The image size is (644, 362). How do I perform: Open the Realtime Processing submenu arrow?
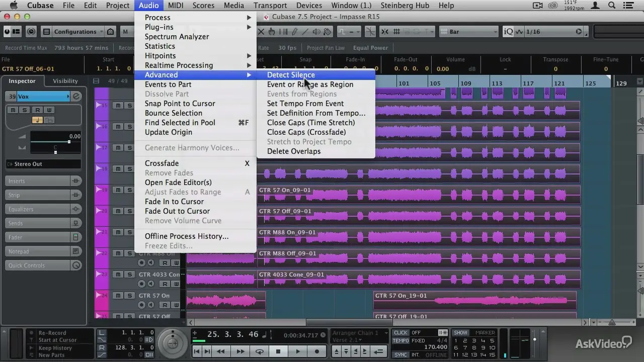tap(249, 65)
